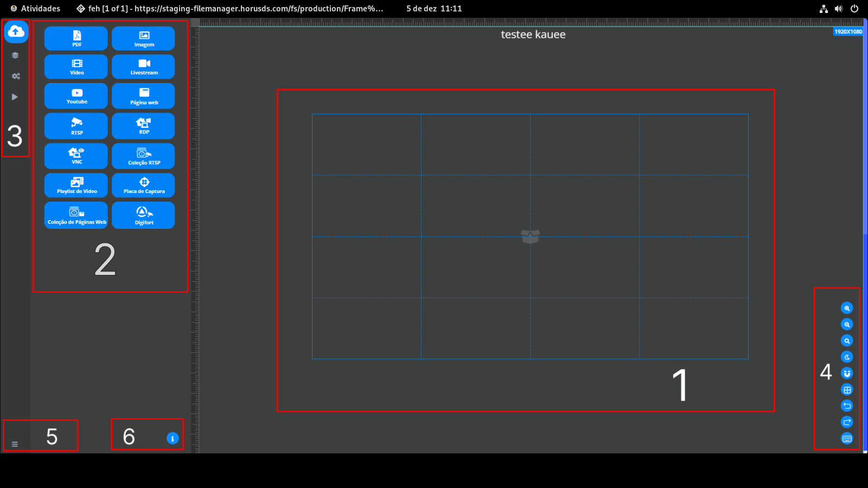Expand the hamburger menu at bottom left
The height and width of the screenshot is (488, 868).
coord(15,444)
